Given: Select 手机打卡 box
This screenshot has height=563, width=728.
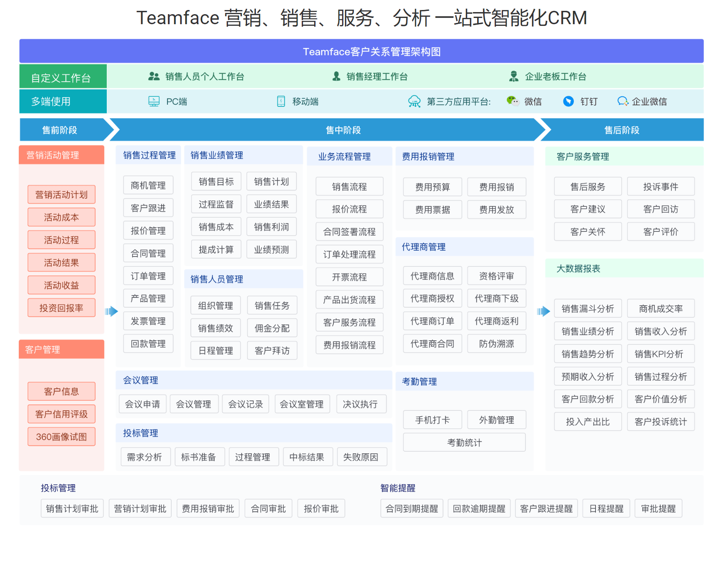Looking at the screenshot, I should pyautogui.click(x=433, y=420).
